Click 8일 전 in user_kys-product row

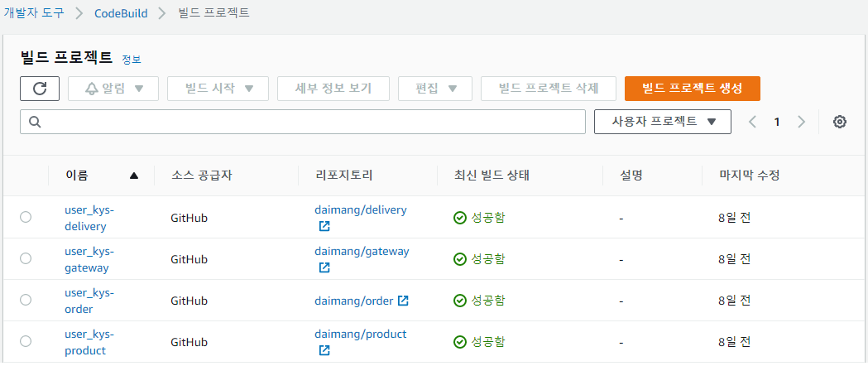tap(734, 342)
